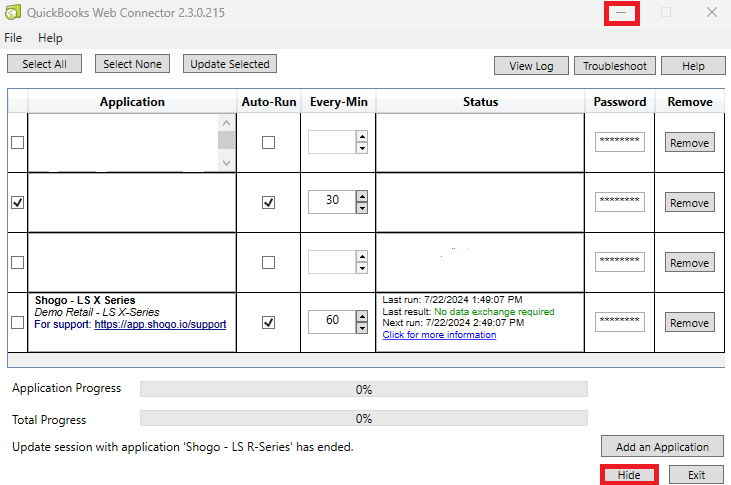Remove the 30-minute Auto-Run application
This screenshot has height=485, width=731.
(x=690, y=203)
